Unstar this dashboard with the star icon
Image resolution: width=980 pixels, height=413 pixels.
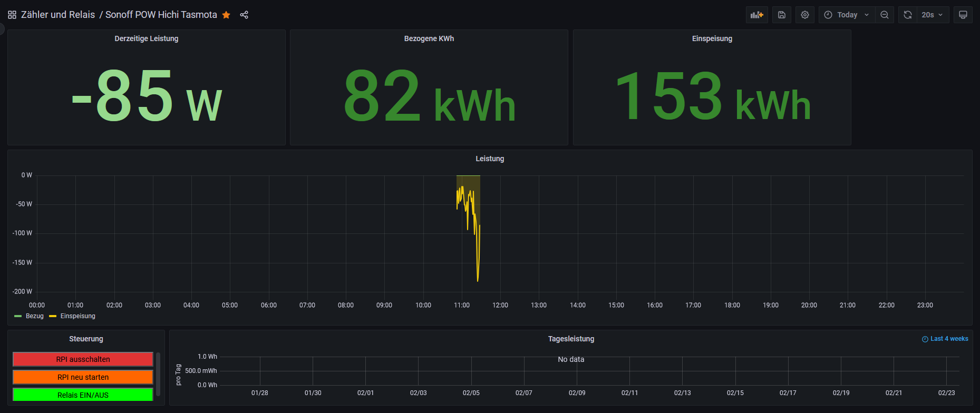point(226,15)
